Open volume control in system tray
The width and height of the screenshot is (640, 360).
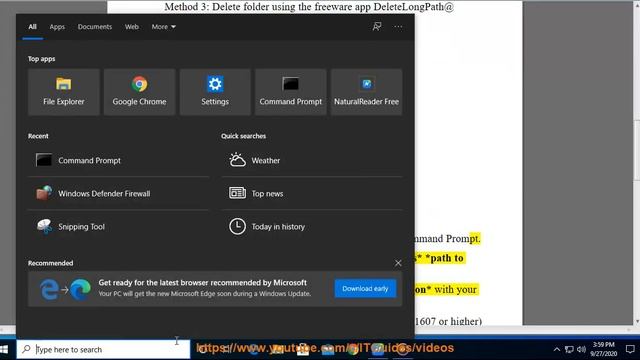click(x=581, y=349)
